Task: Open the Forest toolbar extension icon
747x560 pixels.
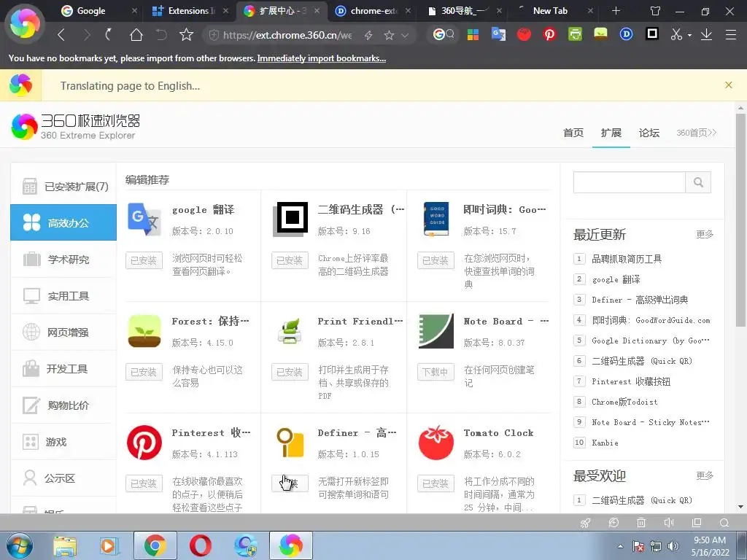Action: point(601,34)
